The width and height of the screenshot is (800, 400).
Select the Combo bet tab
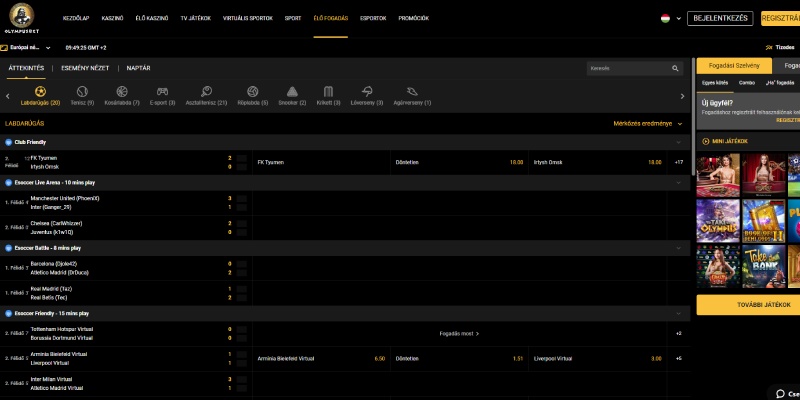(x=747, y=83)
